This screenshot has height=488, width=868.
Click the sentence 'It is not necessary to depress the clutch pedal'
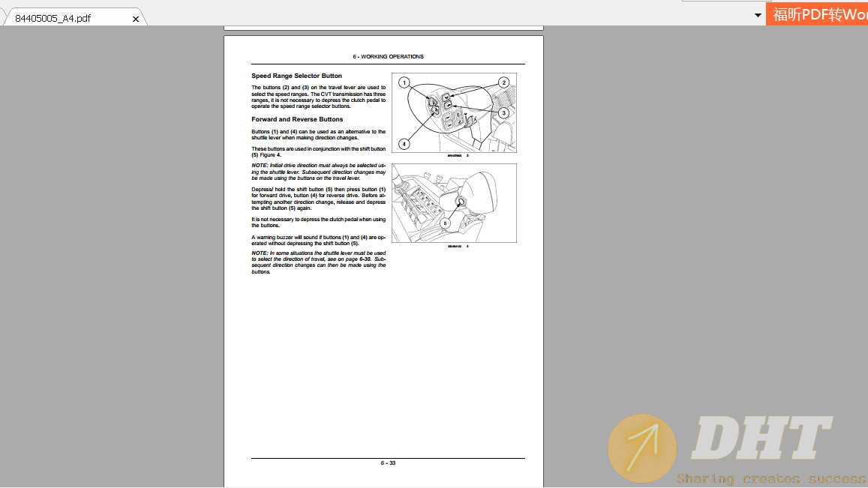(319, 223)
